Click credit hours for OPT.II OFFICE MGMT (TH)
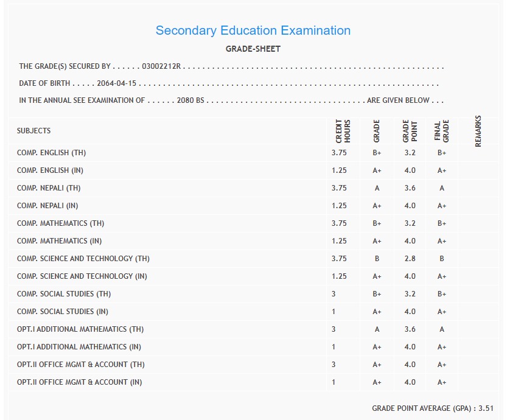 (x=334, y=365)
